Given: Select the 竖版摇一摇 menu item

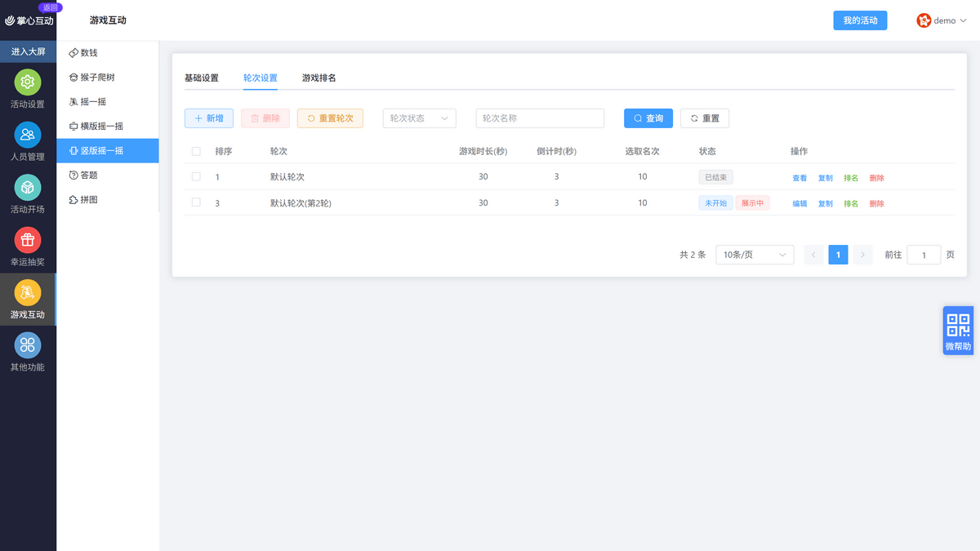Looking at the screenshot, I should point(108,150).
